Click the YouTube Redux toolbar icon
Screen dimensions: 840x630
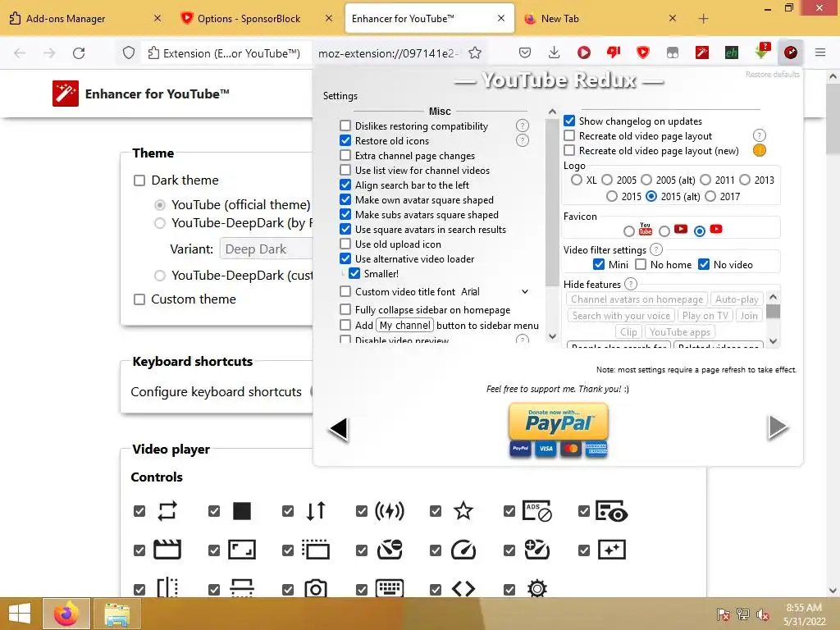coord(791,52)
